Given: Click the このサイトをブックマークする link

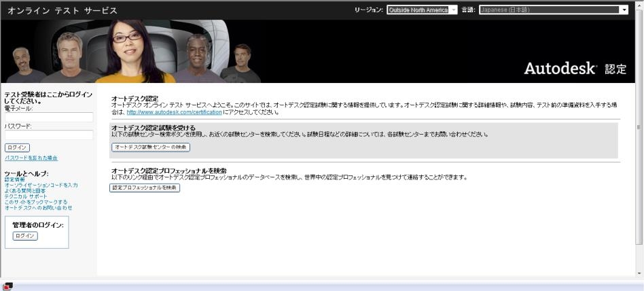Looking at the screenshot, I should pos(36,202).
